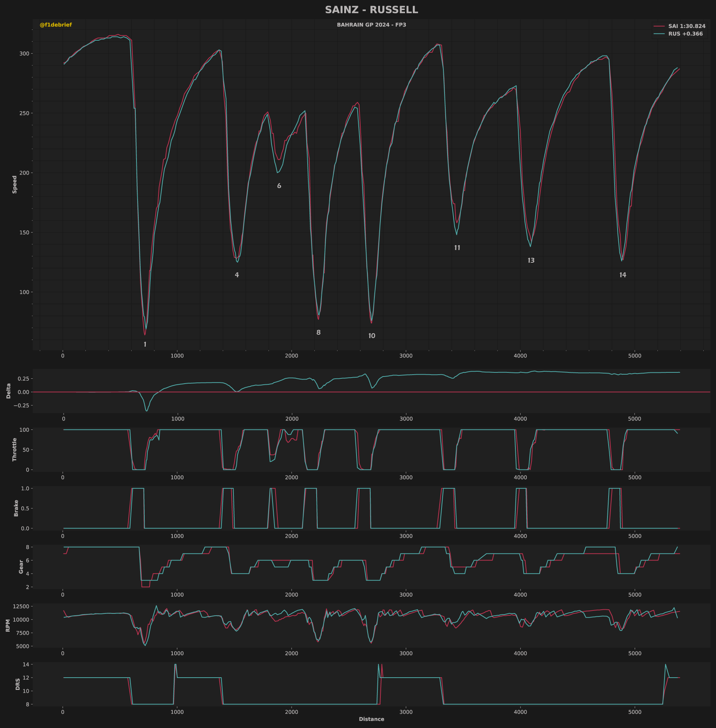Click corner 4 label on speed chart

(x=236, y=275)
